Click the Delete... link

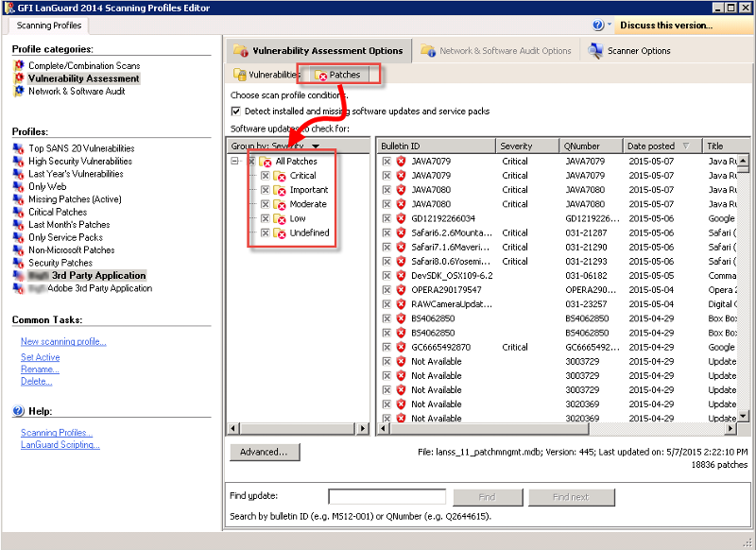click(36, 381)
